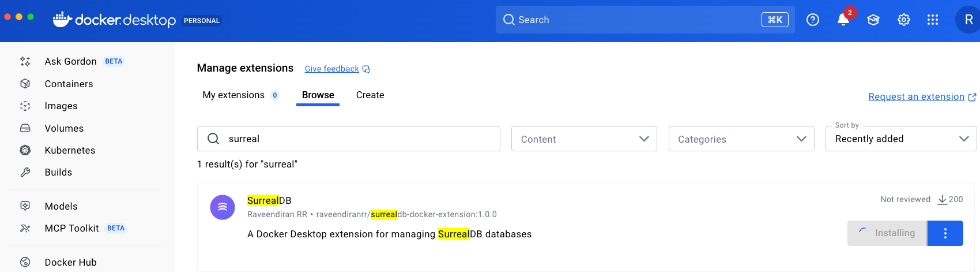Screen dimensions: 980x272
Task: Open the Content filter dropdown
Action: (584, 139)
